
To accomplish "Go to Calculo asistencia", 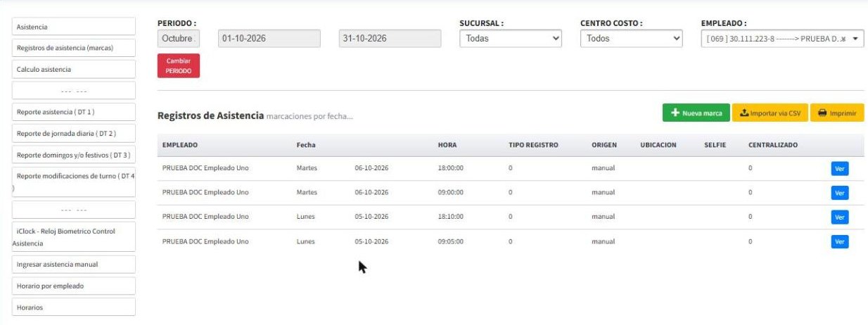I will coord(74,69).
